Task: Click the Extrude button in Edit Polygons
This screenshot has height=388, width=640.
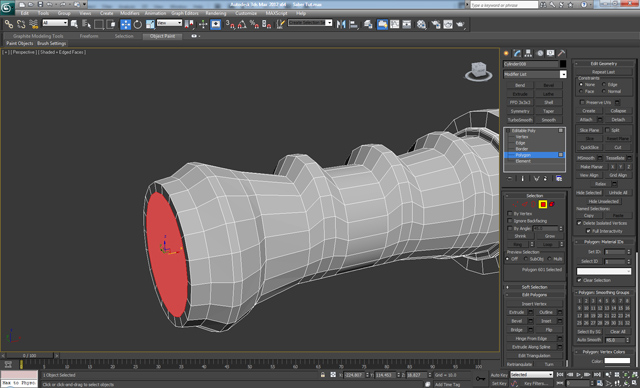Action: (x=516, y=312)
